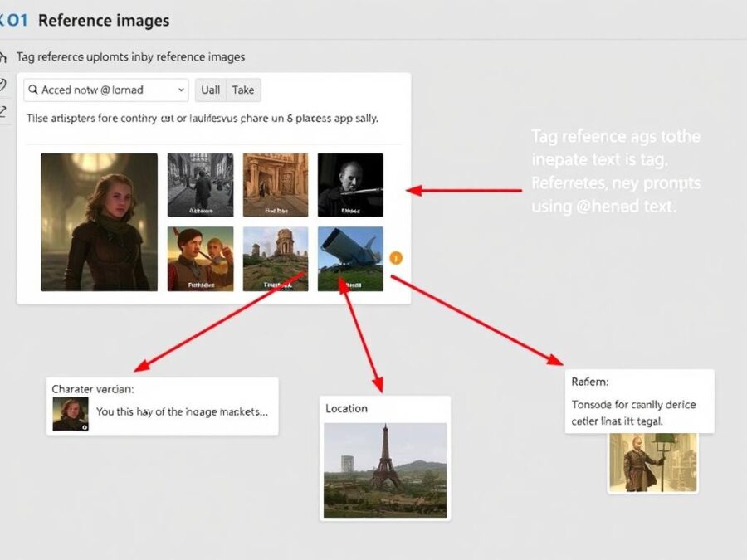Click the Reference images heading link
Screen dimensions: 747x560
103,20
